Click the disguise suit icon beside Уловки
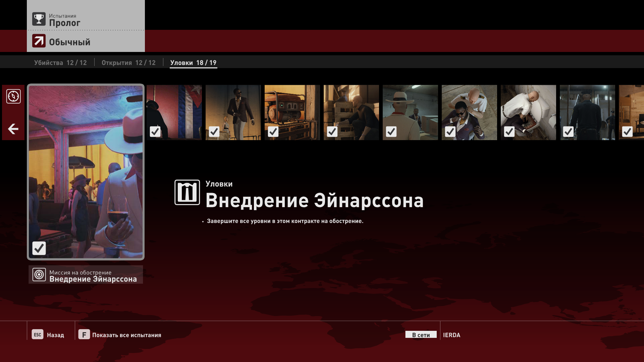 (187, 192)
